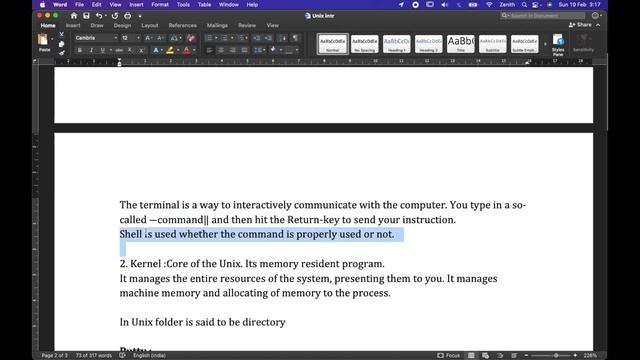Switch to the References tab

(x=182, y=25)
